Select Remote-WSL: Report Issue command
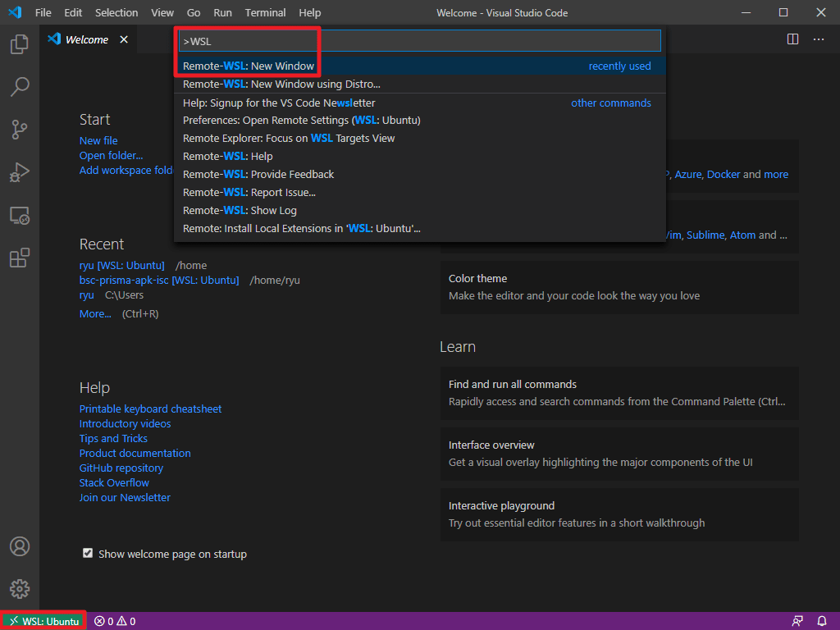This screenshot has width=840, height=630. tap(420, 192)
